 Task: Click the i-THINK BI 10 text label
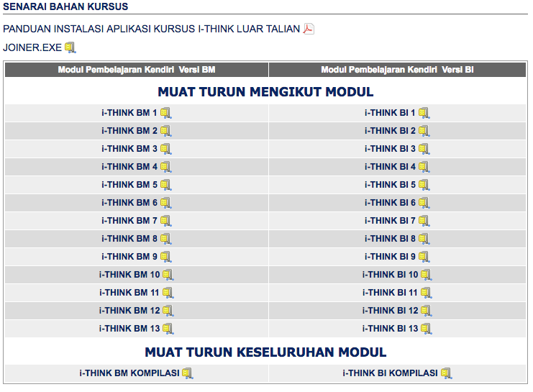click(391, 275)
